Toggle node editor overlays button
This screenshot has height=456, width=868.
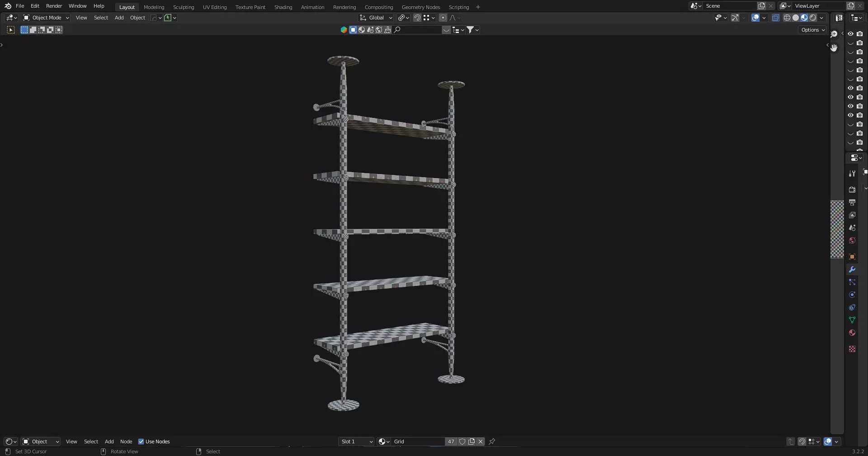point(828,442)
